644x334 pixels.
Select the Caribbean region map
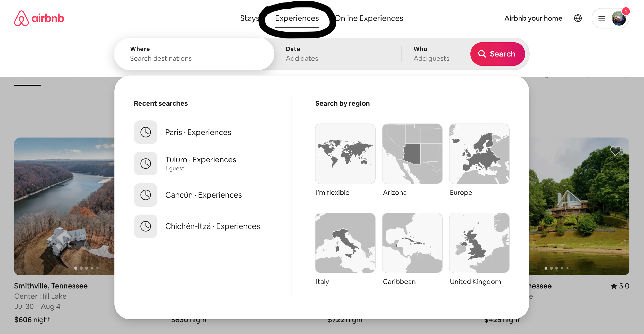point(412,243)
